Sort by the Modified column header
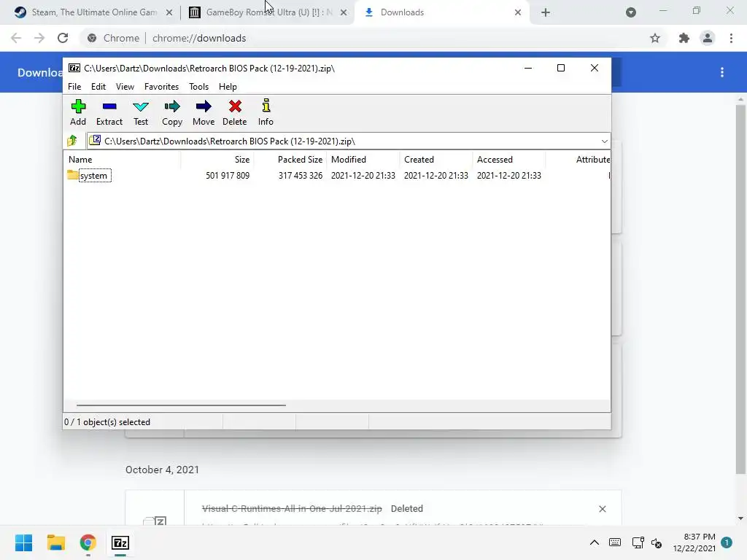The width and height of the screenshot is (747, 560). coord(363,160)
